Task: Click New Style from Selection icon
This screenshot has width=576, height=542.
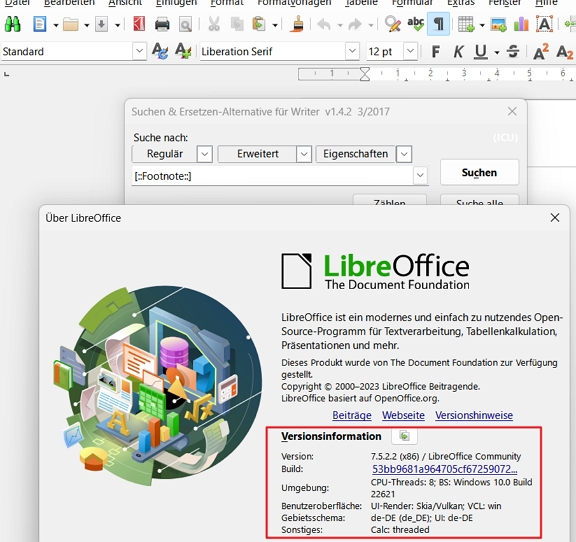Action: (x=183, y=51)
